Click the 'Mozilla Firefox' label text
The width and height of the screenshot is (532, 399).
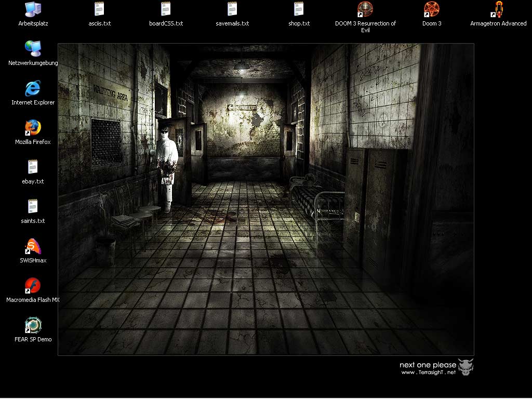pos(33,142)
